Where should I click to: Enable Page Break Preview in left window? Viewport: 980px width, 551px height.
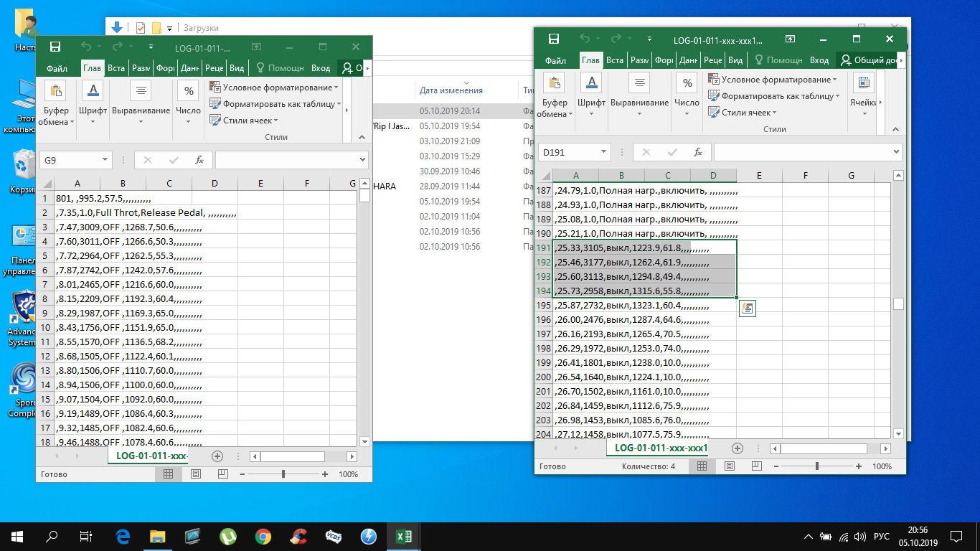pyautogui.click(x=222, y=474)
